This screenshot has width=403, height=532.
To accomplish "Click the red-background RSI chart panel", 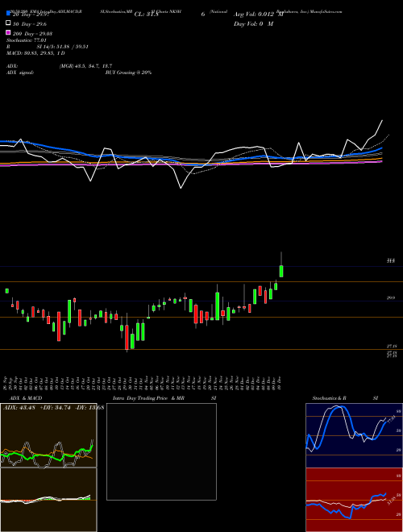I will pos(354,500).
